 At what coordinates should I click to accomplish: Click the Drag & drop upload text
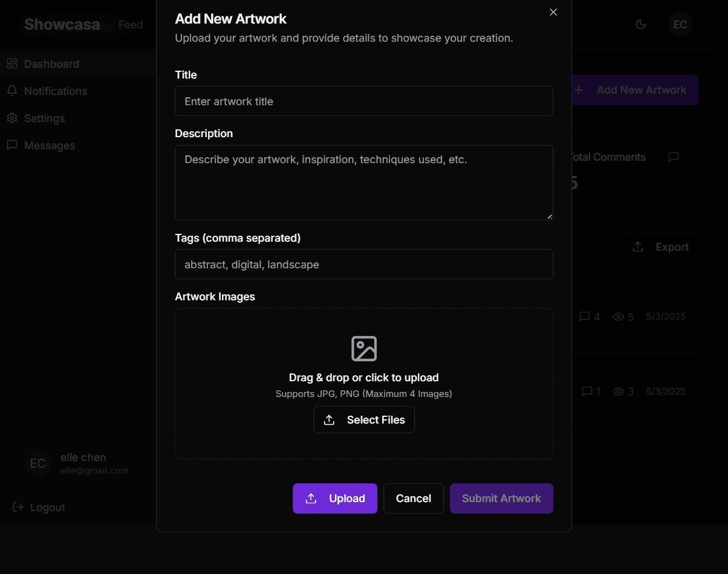point(364,378)
